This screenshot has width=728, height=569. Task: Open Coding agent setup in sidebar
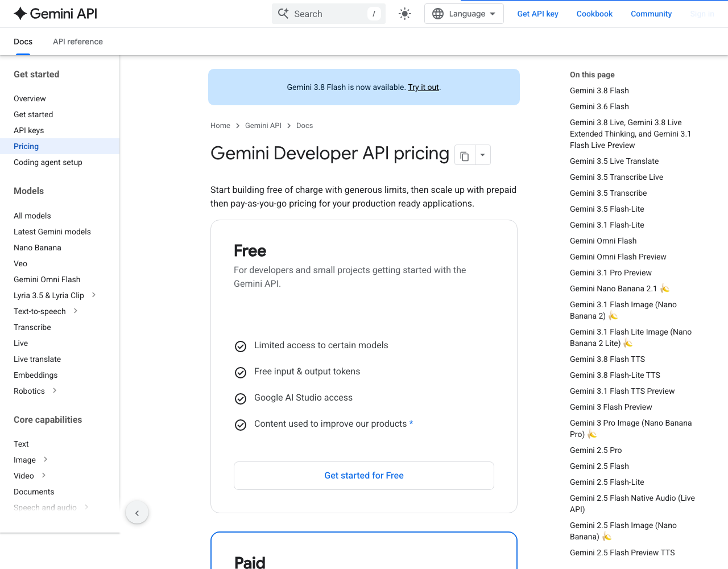pyautogui.click(x=48, y=162)
